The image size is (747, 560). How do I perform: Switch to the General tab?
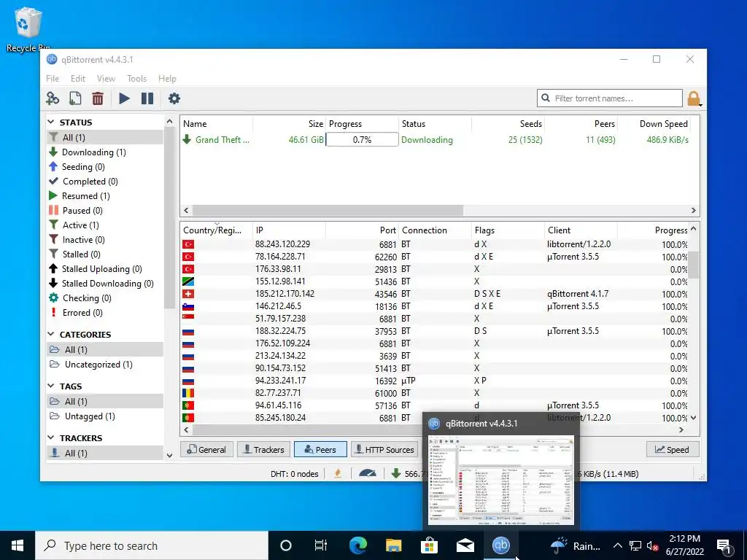click(206, 449)
